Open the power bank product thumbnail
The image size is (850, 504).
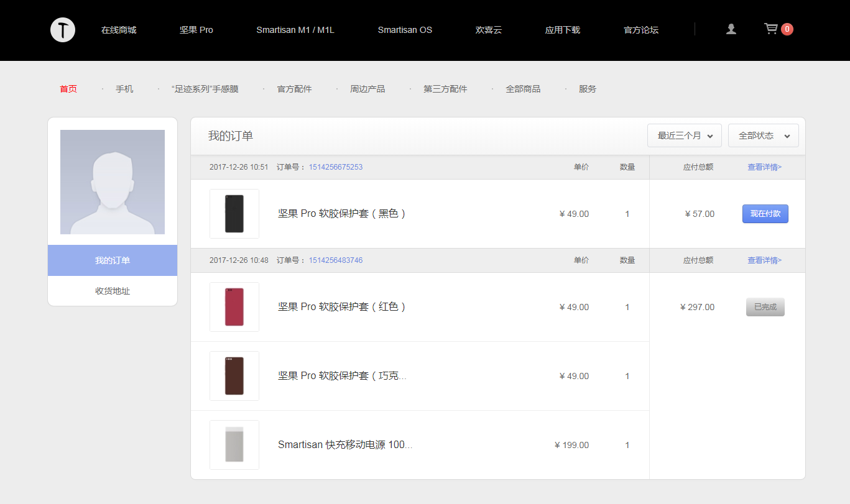click(234, 445)
